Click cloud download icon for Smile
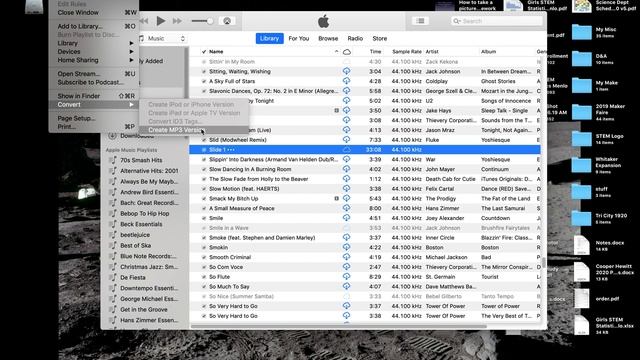640x360 pixels. [x=347, y=218]
